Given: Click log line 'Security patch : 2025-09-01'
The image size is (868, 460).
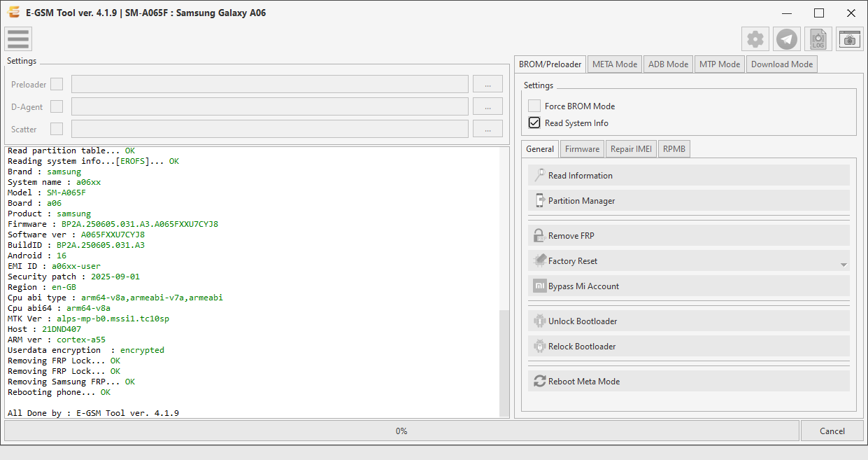Looking at the screenshot, I should (x=73, y=277).
